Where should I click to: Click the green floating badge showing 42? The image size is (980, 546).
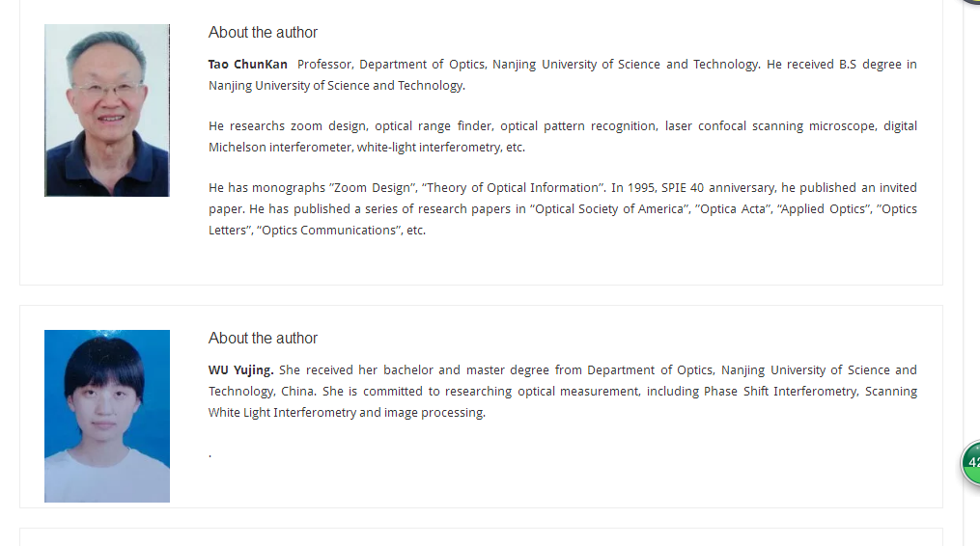970,463
